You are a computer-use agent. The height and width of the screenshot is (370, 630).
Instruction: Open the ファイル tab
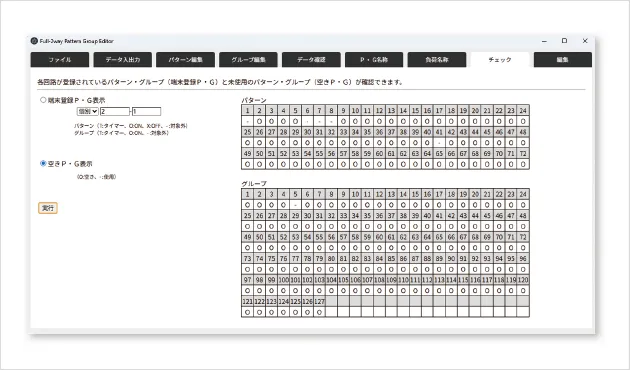(60, 59)
